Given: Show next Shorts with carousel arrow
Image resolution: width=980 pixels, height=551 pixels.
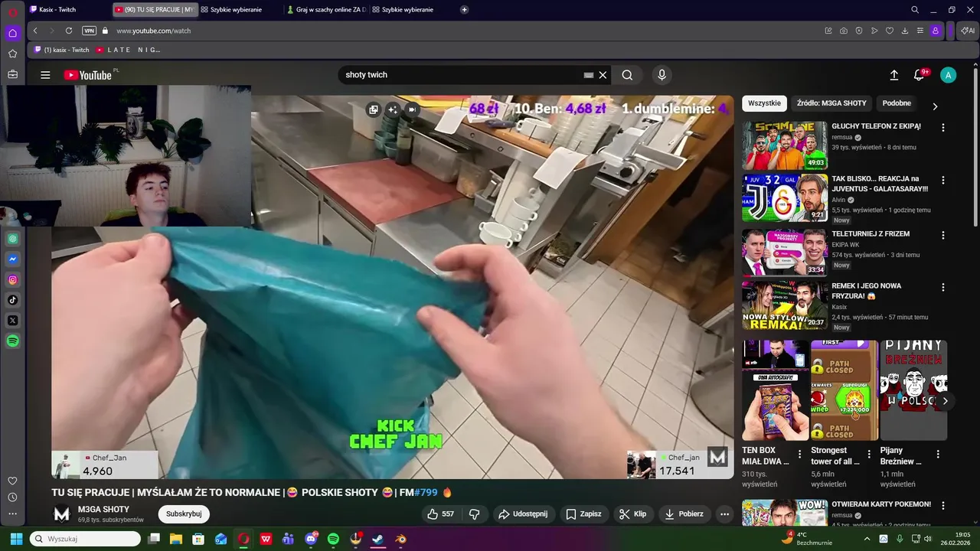Looking at the screenshot, I should point(945,401).
